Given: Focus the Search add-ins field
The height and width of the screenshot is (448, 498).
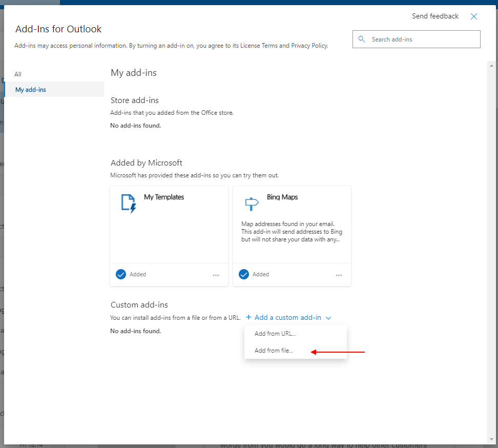Looking at the screenshot, I should pos(417,39).
